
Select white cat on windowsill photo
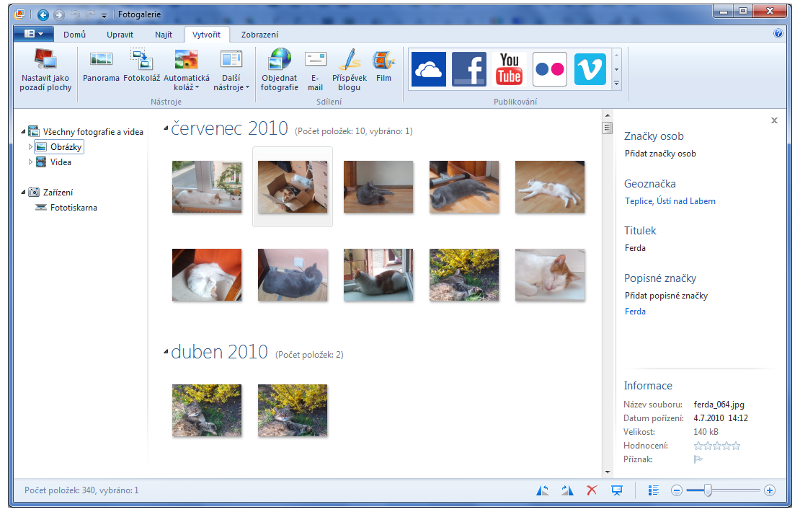point(207,187)
